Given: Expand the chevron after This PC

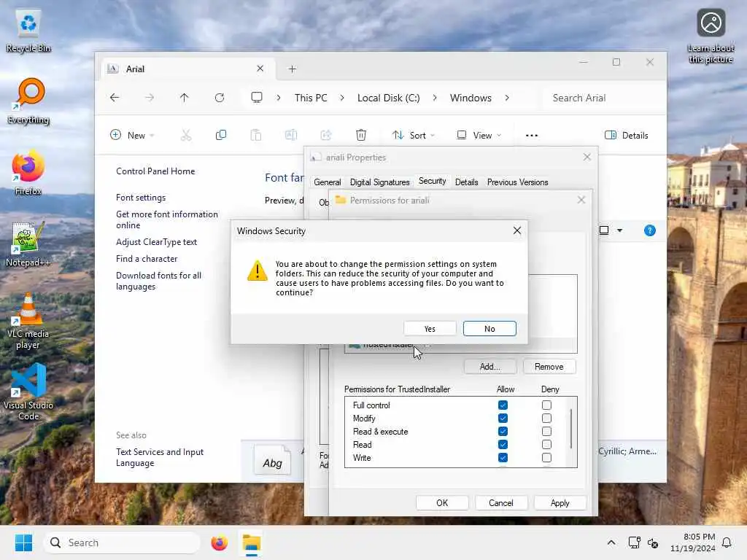Looking at the screenshot, I should (x=342, y=98).
